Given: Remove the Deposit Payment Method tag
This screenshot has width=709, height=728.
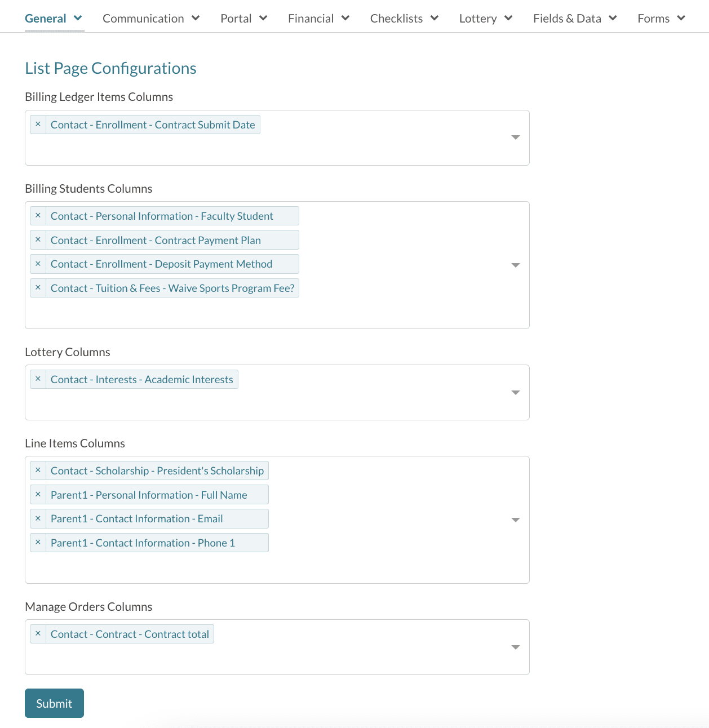Looking at the screenshot, I should click(38, 264).
